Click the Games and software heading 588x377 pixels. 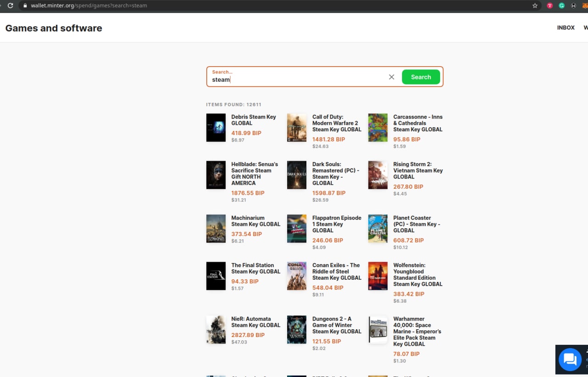coord(54,28)
